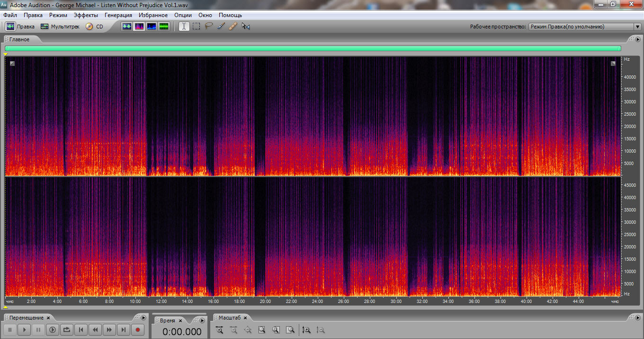The height and width of the screenshot is (339, 644).
Task: Start recording with the red record button
Action: 138,330
